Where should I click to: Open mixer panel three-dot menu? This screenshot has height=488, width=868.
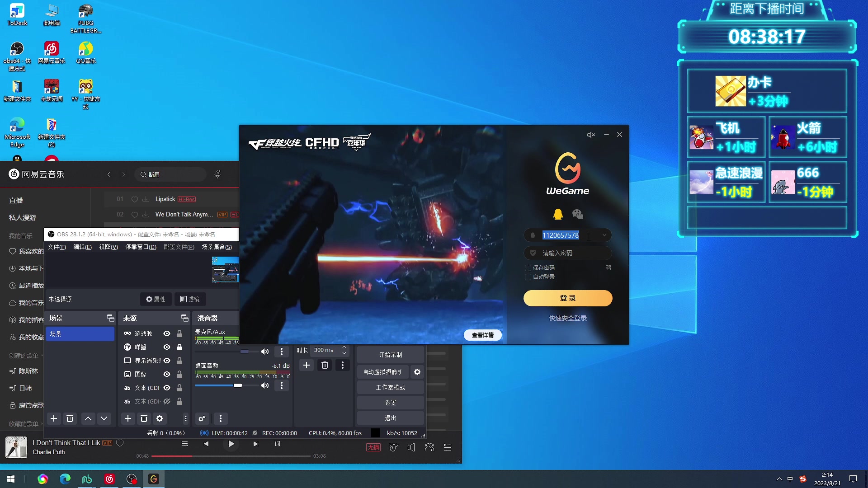point(220,418)
